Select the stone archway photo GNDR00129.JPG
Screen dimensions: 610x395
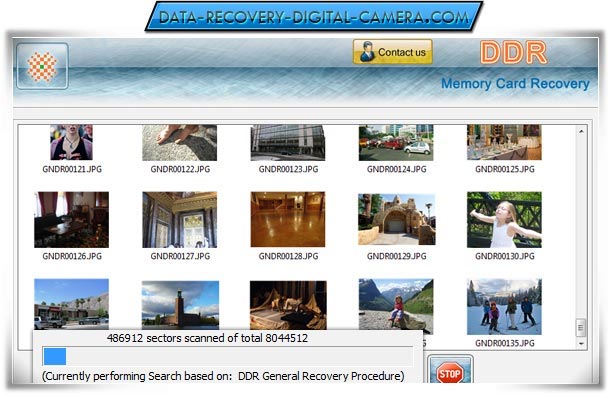coord(397,219)
